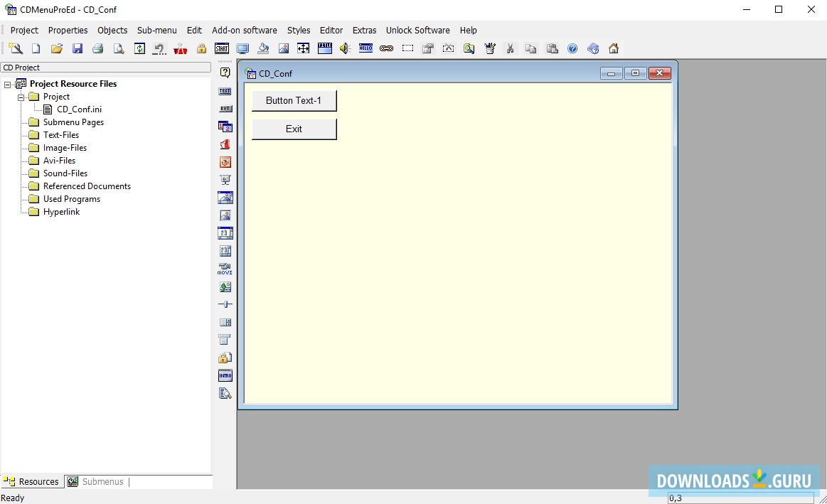The height and width of the screenshot is (504, 827).
Task: Collapse the Project folder node
Action: pos(21,97)
